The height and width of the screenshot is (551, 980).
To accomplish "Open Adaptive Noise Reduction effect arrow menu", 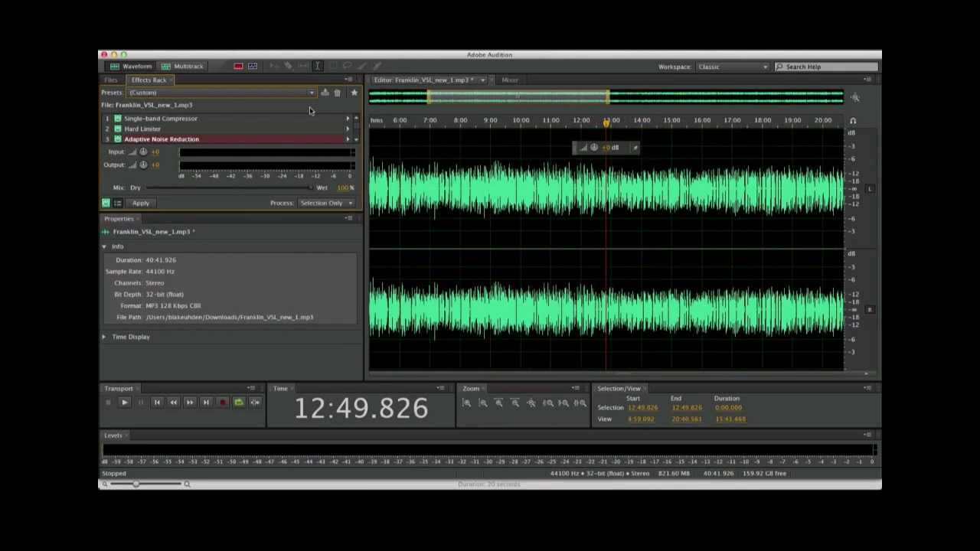I will (x=348, y=139).
